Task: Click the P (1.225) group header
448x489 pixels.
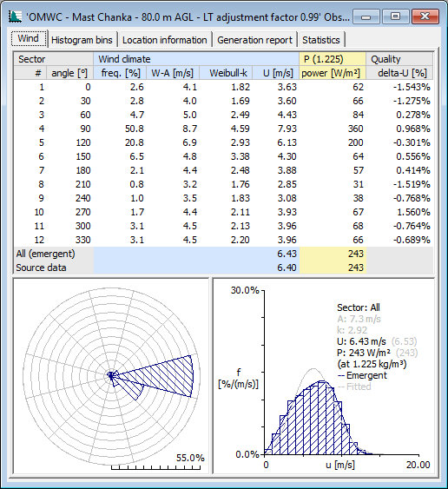Action: click(x=333, y=59)
